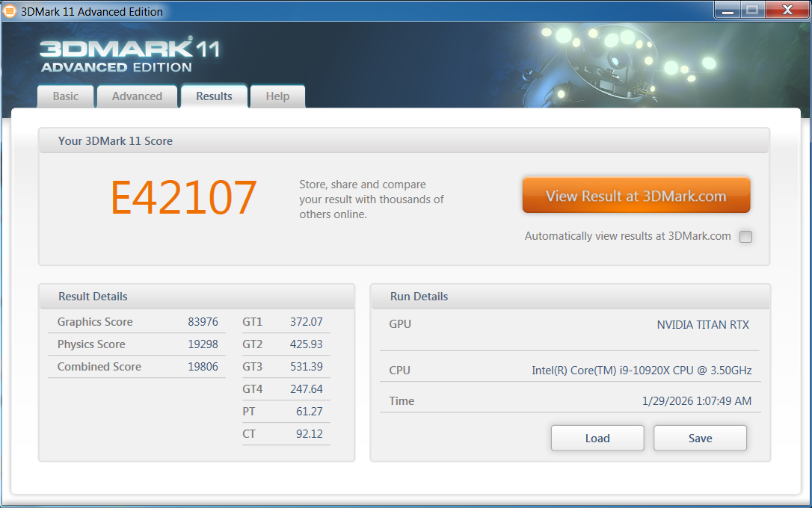Click the Save button

(x=700, y=439)
